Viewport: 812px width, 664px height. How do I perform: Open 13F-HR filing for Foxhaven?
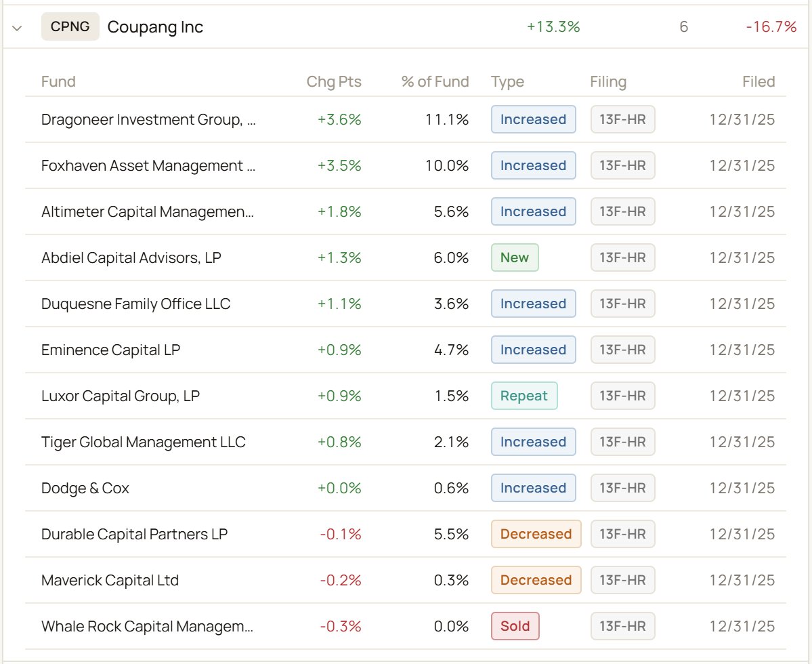click(x=622, y=165)
